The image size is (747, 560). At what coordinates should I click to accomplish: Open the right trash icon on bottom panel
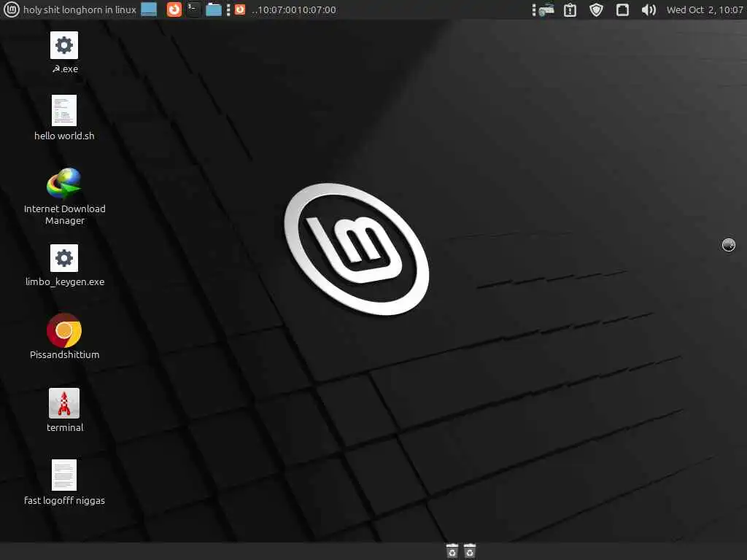click(x=470, y=551)
